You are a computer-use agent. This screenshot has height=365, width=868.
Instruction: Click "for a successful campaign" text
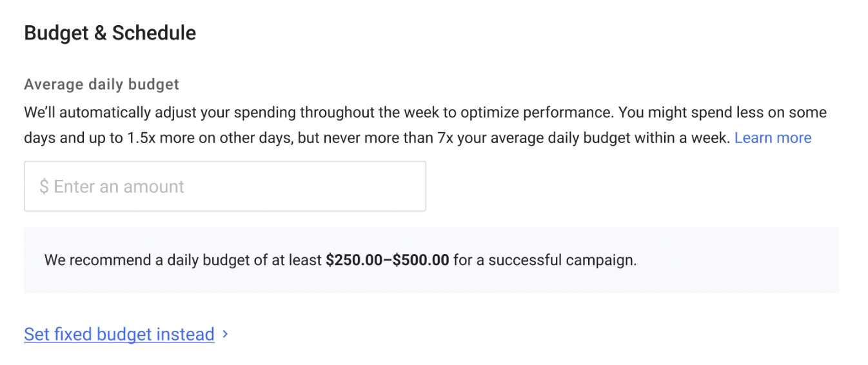point(545,261)
